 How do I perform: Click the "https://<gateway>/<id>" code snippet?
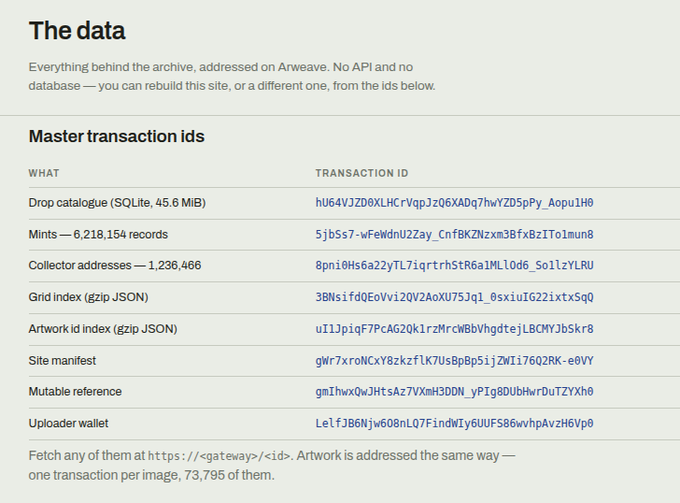(220, 456)
